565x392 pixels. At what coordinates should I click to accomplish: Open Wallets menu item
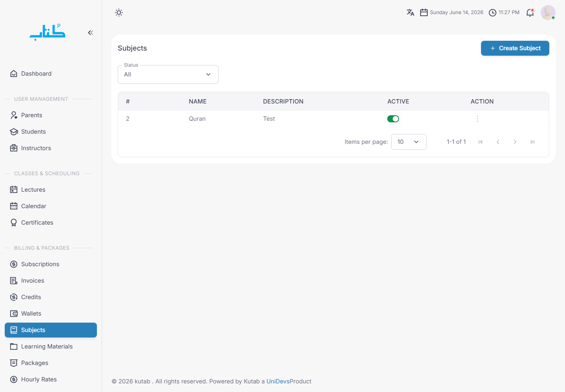(51, 314)
